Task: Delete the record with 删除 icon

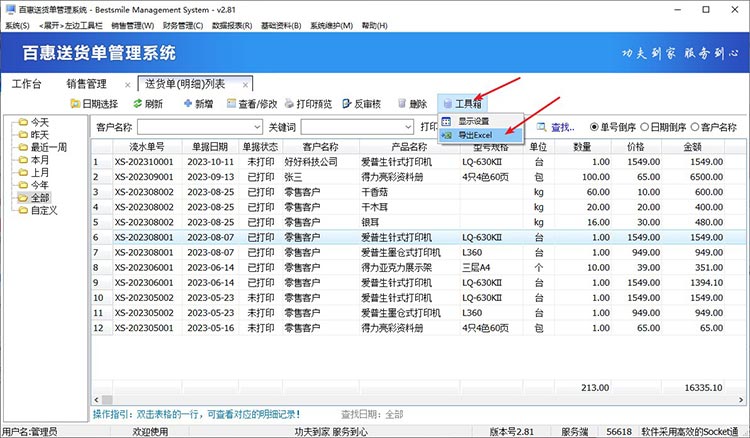Action: click(x=402, y=104)
